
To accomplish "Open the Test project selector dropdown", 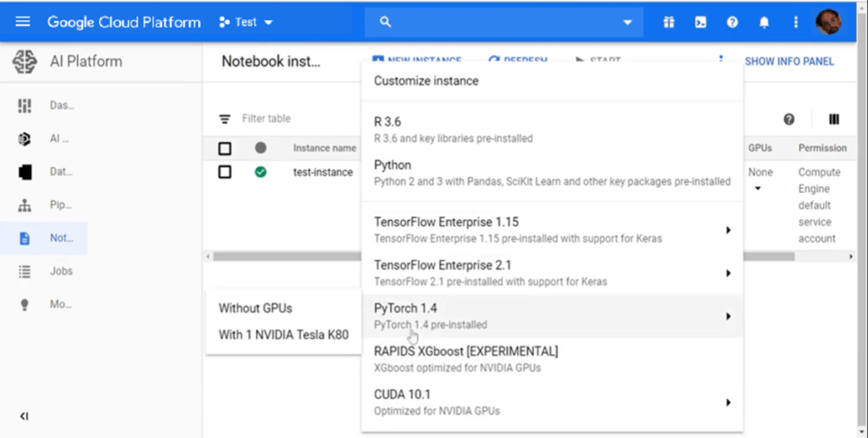I will (246, 22).
